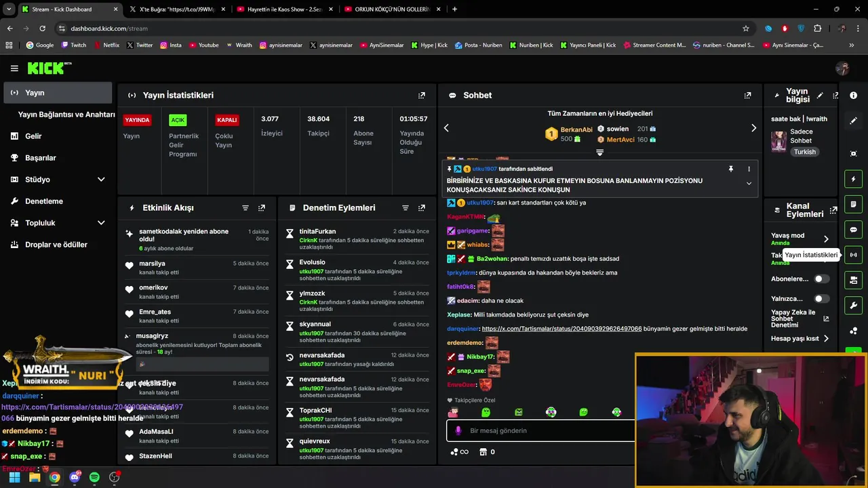Viewport: 868px width, 488px height.
Task: Open filter options in Denetim Eylemleri
Action: point(406,208)
